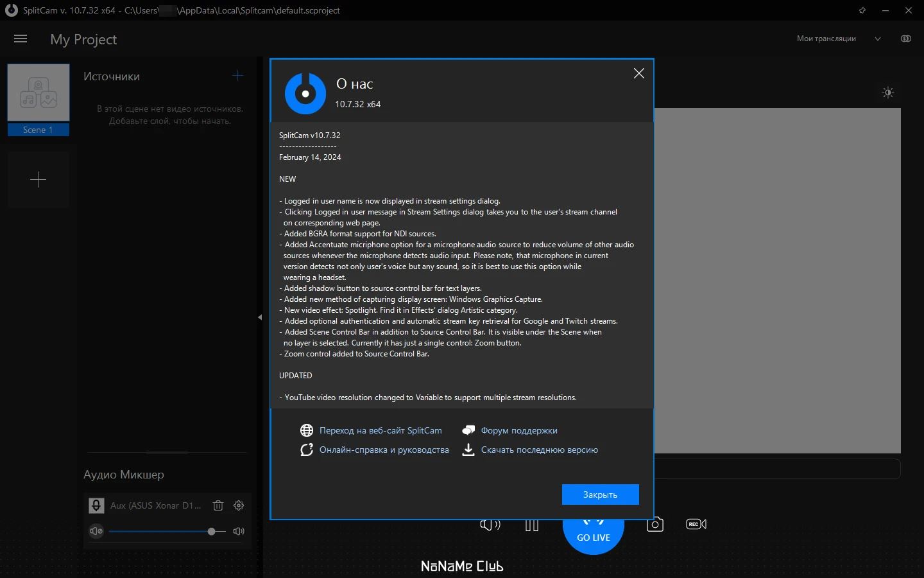Select the Scene 1 thumbnail
The image size is (924, 578).
click(38, 100)
